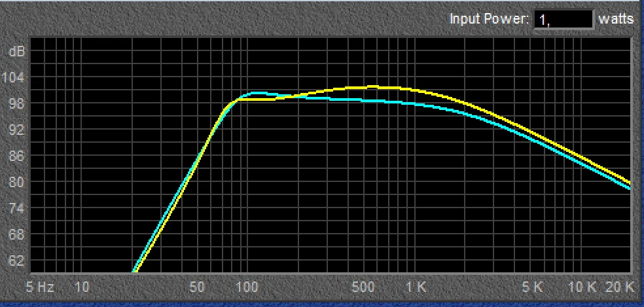This screenshot has width=644, height=307.
Task: Click the 500 Hz frequency axis label
Action: [x=363, y=287]
